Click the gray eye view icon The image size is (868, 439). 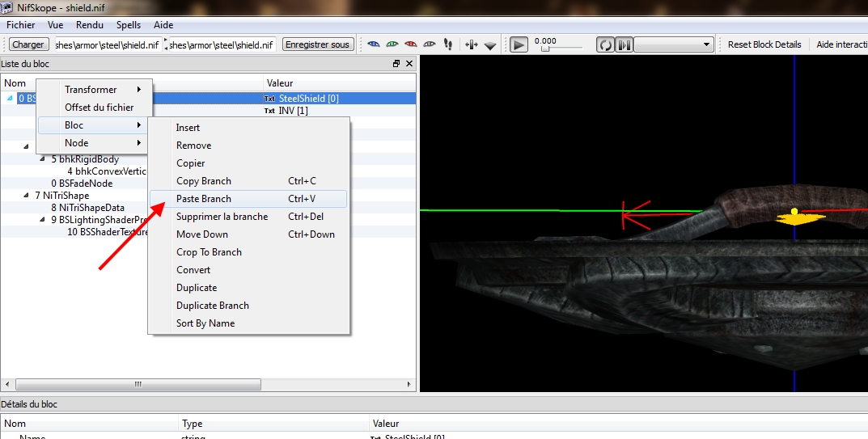(x=429, y=44)
